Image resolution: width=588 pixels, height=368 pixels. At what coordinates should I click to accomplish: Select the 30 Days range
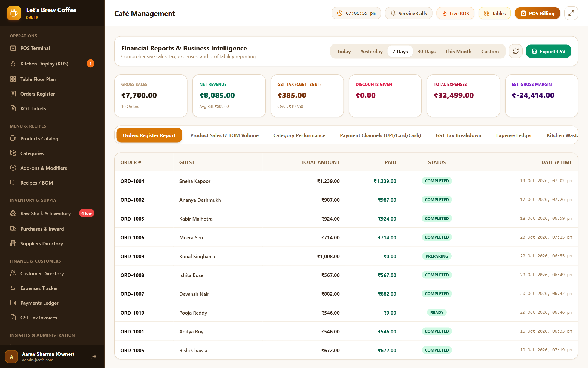426,51
